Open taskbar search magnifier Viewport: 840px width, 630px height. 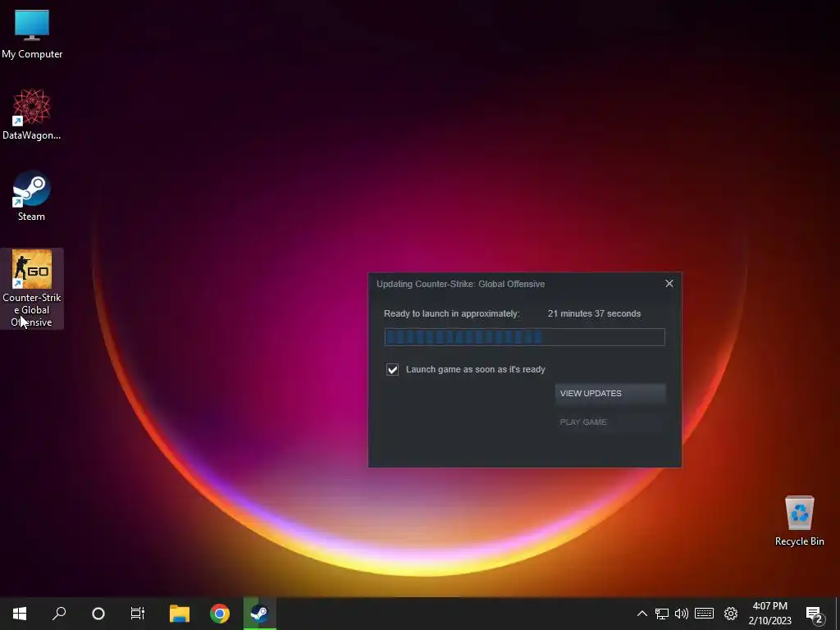(x=59, y=614)
